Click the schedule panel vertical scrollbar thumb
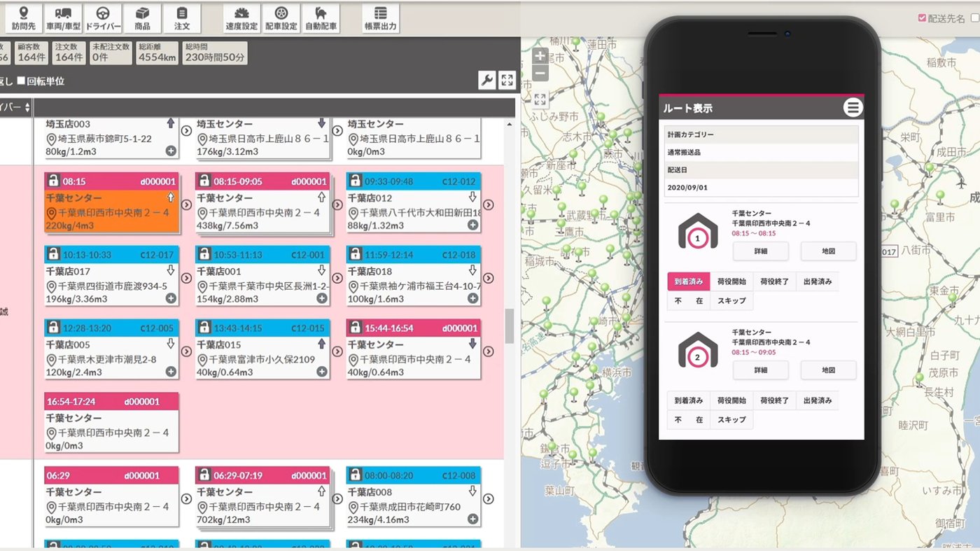 [510, 326]
